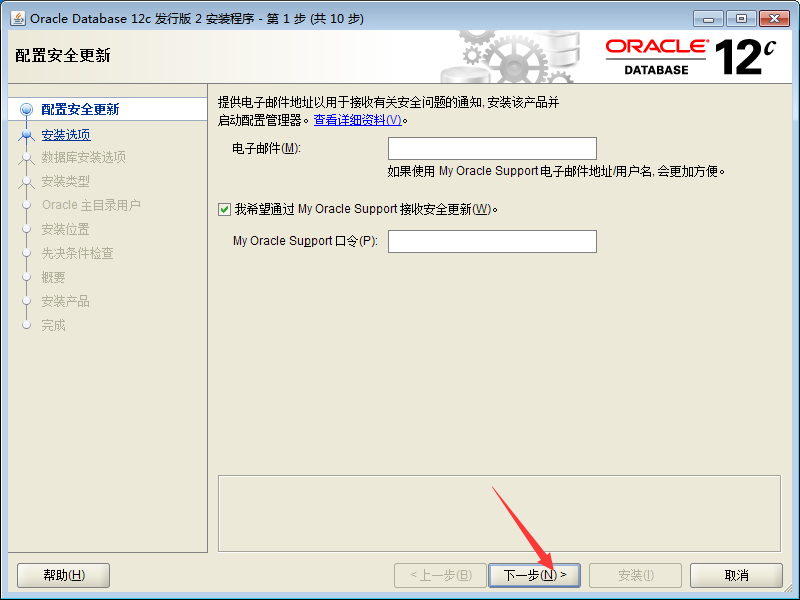Click the 配置安全更新 step circle icon
Screen dimensions: 800x600
pyautogui.click(x=26, y=110)
